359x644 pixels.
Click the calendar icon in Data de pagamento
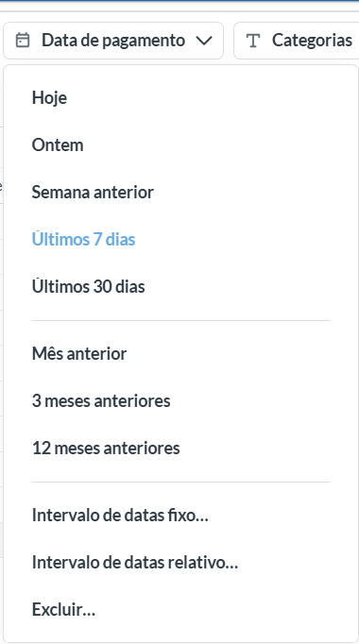pyautogui.click(x=23, y=41)
